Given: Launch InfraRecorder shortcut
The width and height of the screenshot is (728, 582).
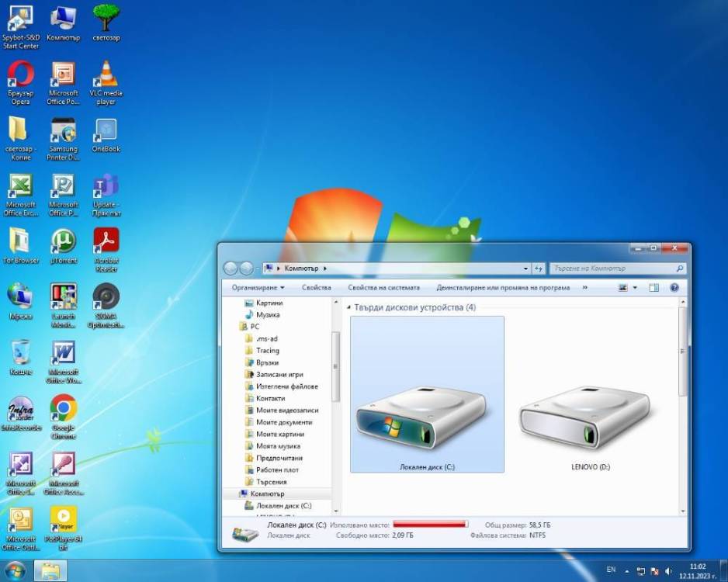Looking at the screenshot, I should [x=20, y=413].
